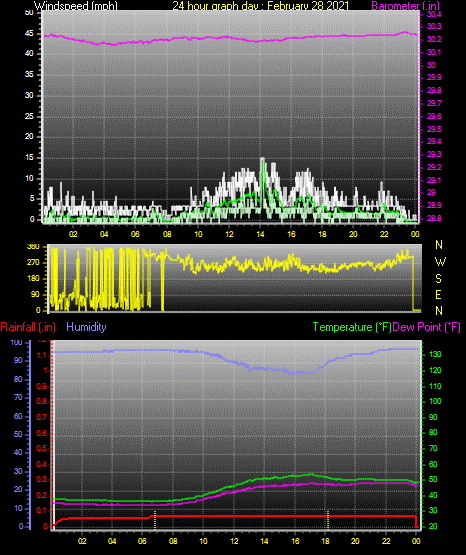Click the E compass label on direction chart
The height and width of the screenshot is (555, 466).
[x=438, y=294]
